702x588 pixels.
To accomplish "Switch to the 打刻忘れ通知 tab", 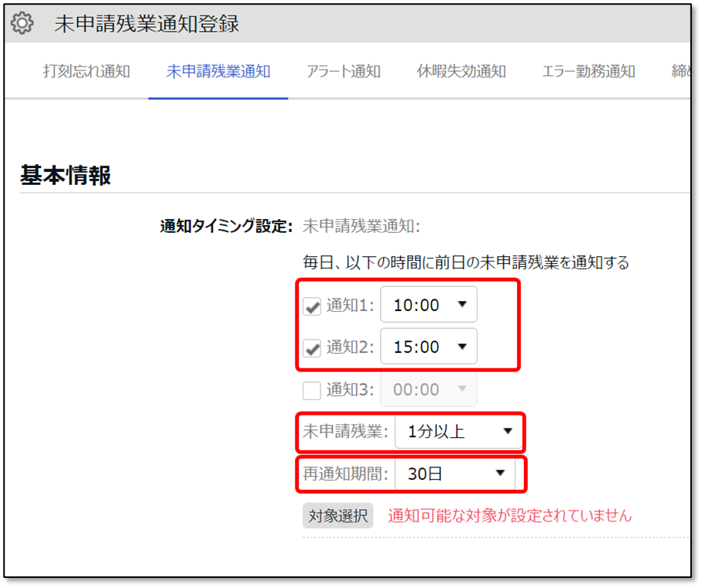I will 86,72.
